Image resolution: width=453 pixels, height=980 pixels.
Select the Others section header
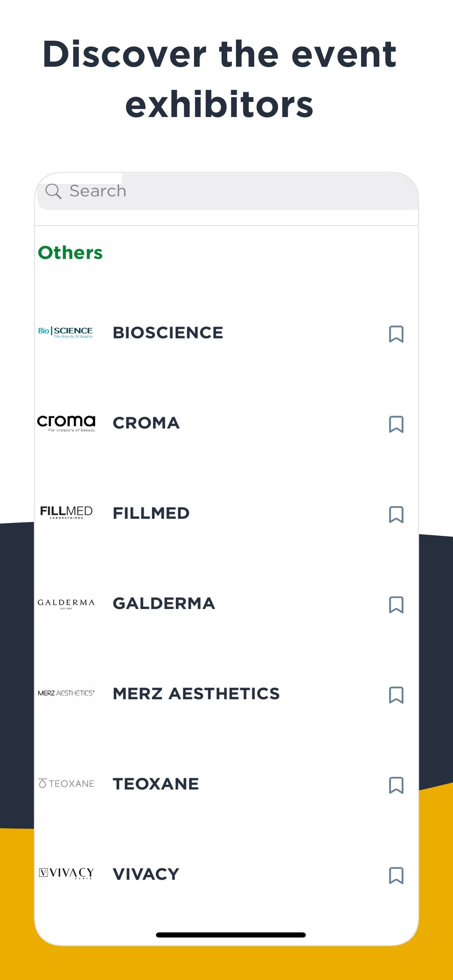tap(70, 253)
